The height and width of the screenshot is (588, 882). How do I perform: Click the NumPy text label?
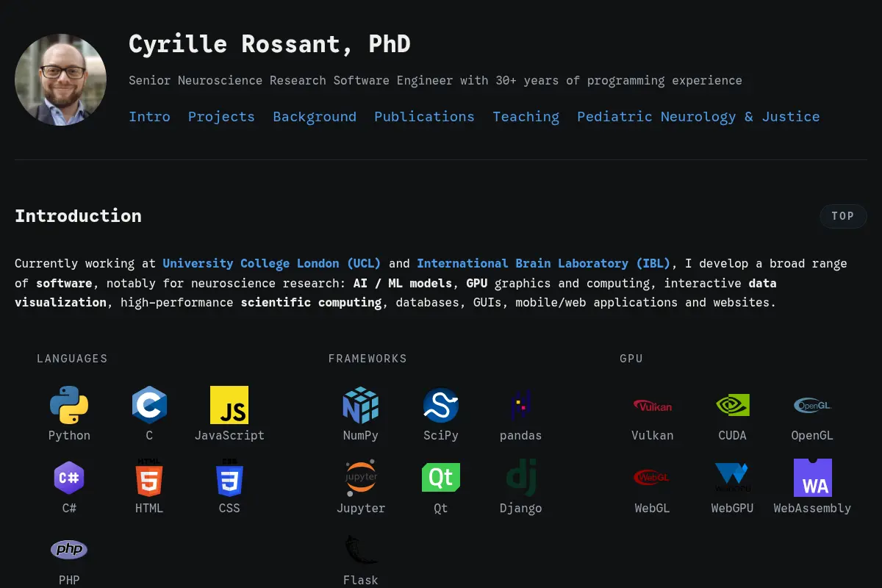click(361, 435)
